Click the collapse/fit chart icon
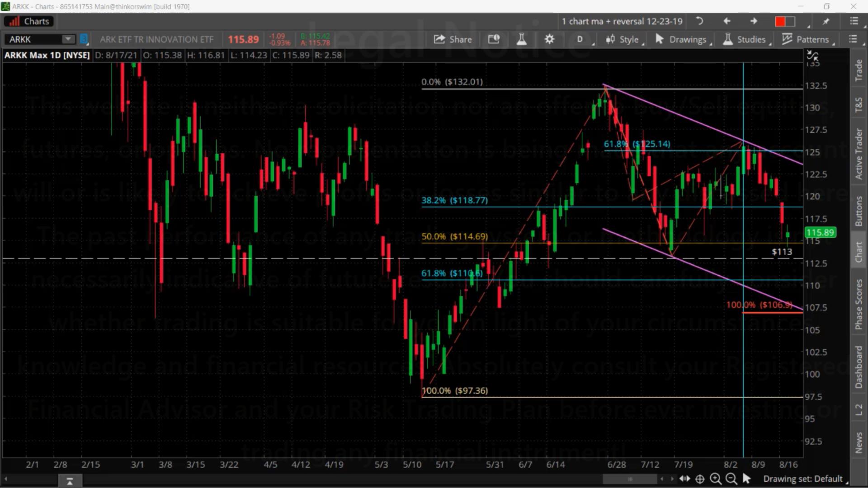Viewport: 868px width, 488px height. coord(812,56)
